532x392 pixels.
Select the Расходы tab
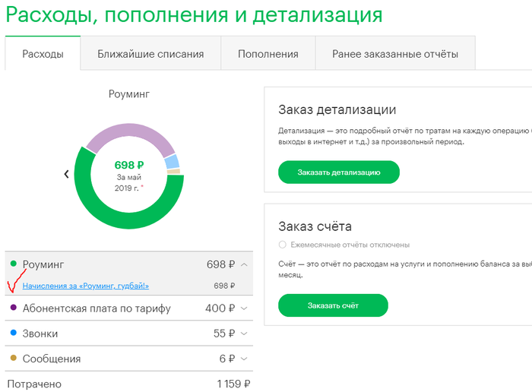click(x=43, y=54)
